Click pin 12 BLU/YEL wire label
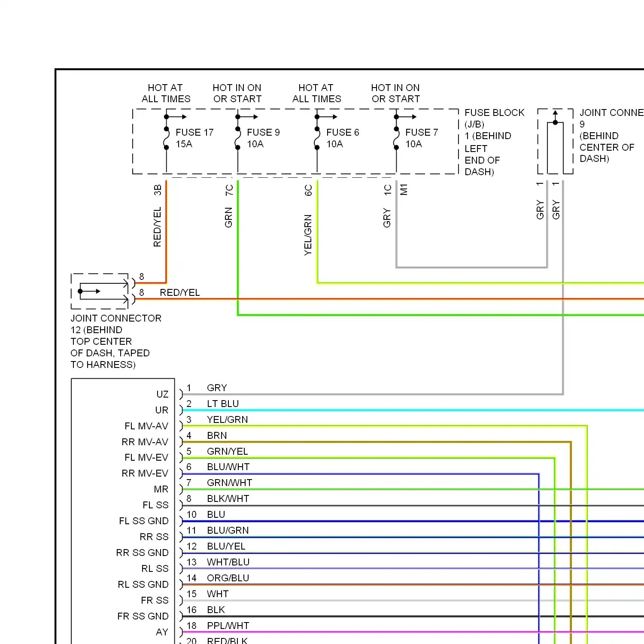 tap(226, 546)
